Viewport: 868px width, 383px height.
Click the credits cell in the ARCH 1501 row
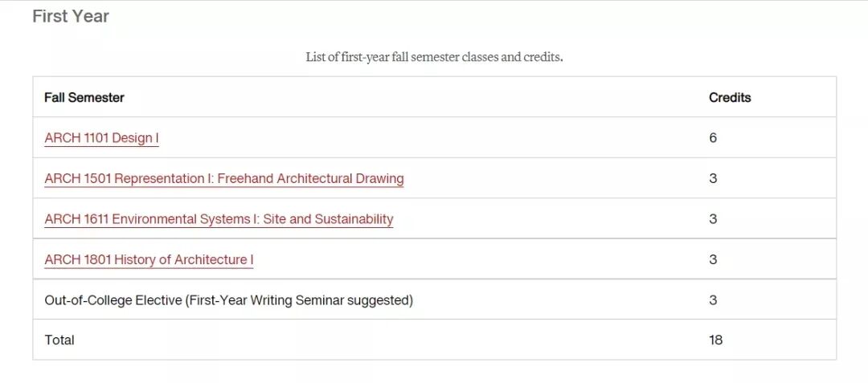pos(712,178)
